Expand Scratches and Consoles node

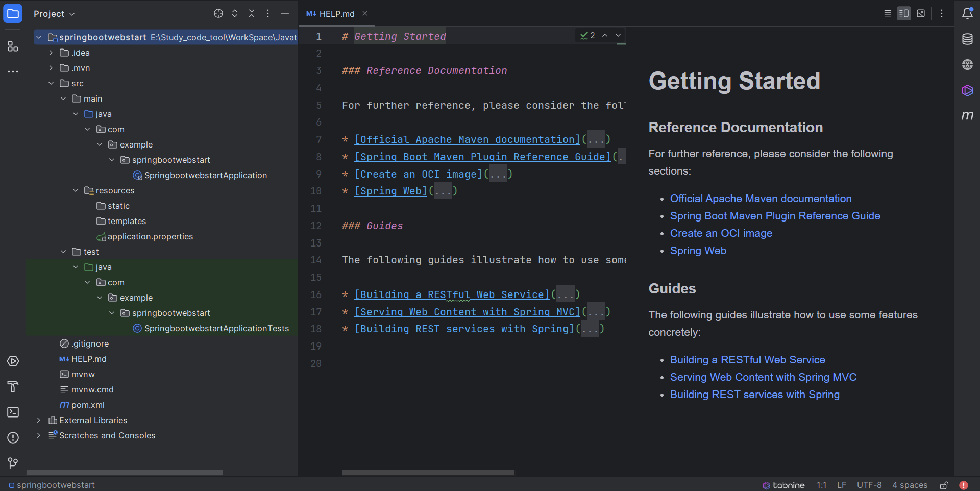39,435
